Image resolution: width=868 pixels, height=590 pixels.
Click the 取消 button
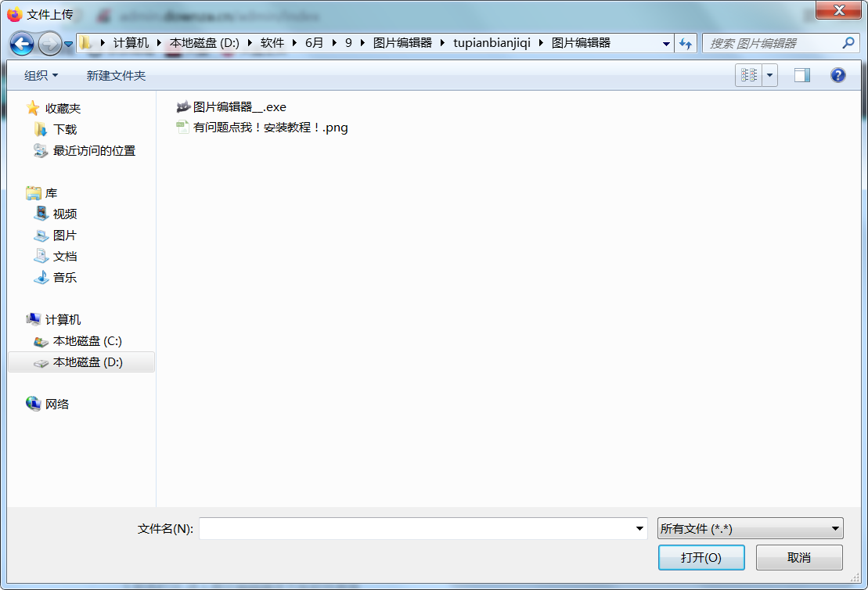click(798, 557)
